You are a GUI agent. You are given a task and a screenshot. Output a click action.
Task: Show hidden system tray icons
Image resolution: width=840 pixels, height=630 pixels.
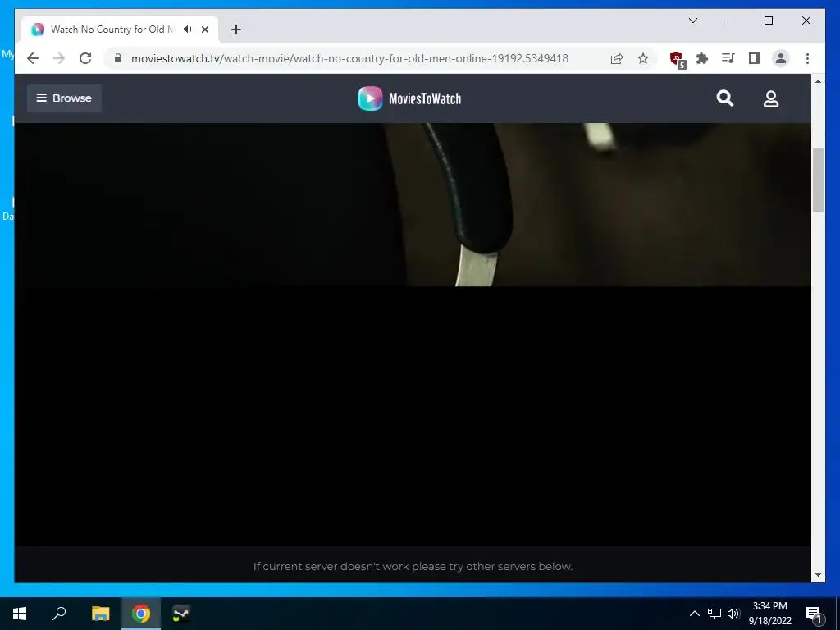pos(694,614)
